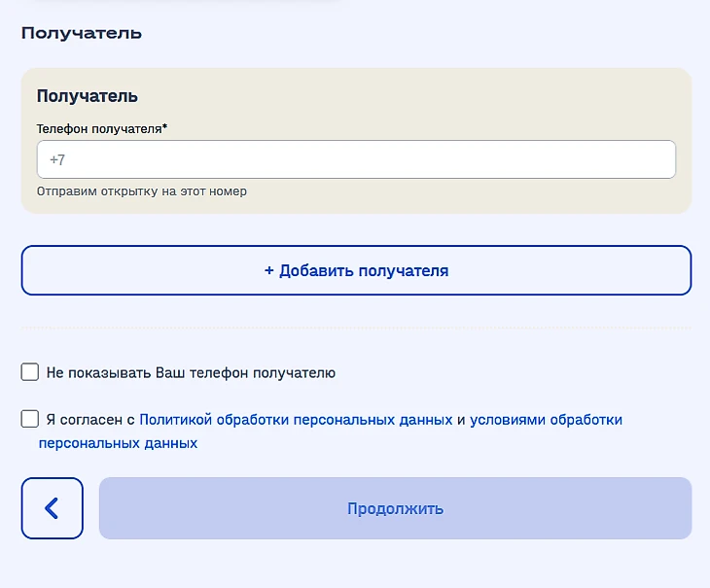Open the 'условиями обработки' link
The height and width of the screenshot is (588, 710).
[546, 420]
